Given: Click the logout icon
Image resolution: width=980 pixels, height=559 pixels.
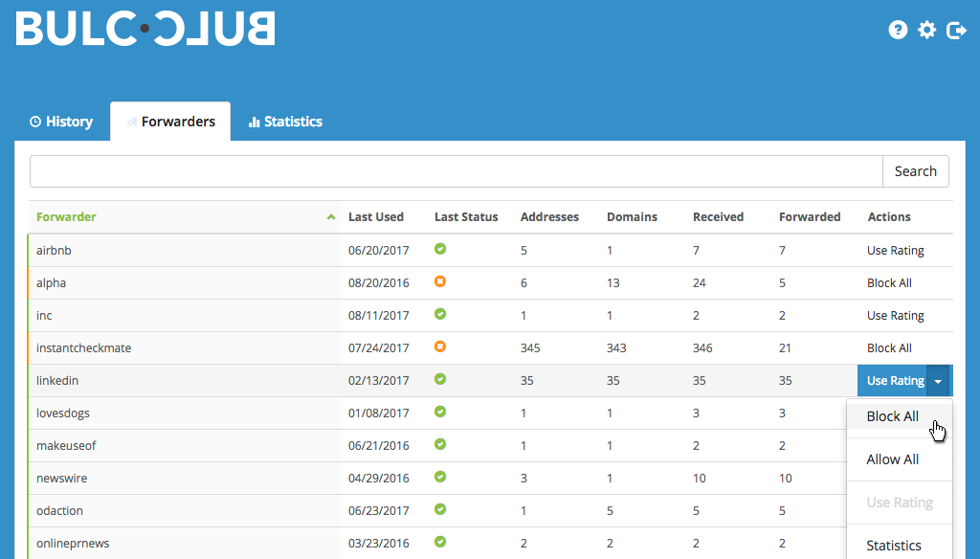Looking at the screenshot, I should coord(956,30).
